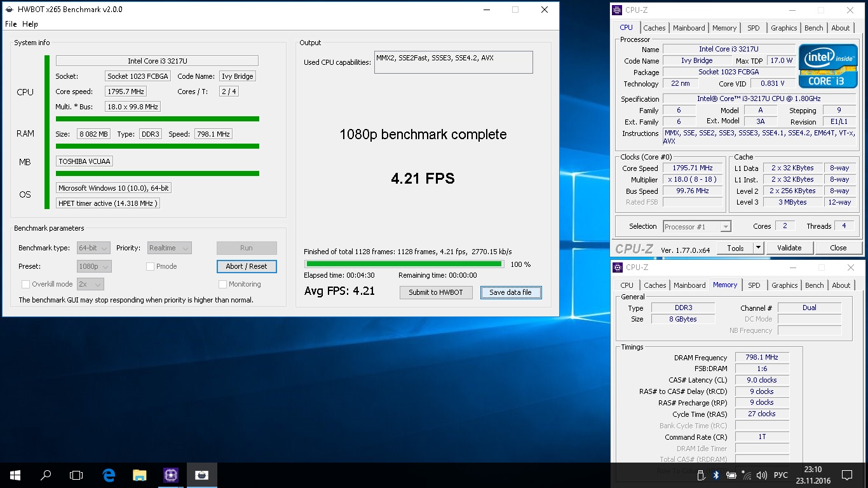Select Caches tab in lower CPU-Z
Viewport: 868px width, 488px height.
654,285
